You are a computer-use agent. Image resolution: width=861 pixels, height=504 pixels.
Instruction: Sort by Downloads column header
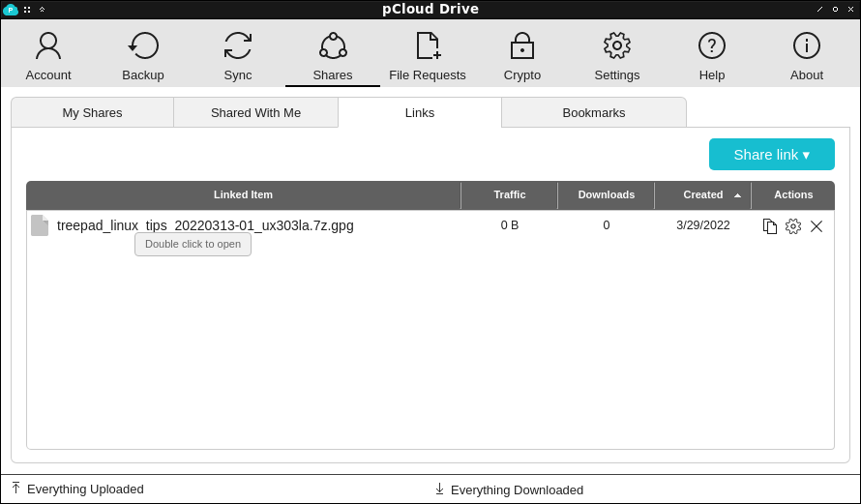[x=607, y=194]
